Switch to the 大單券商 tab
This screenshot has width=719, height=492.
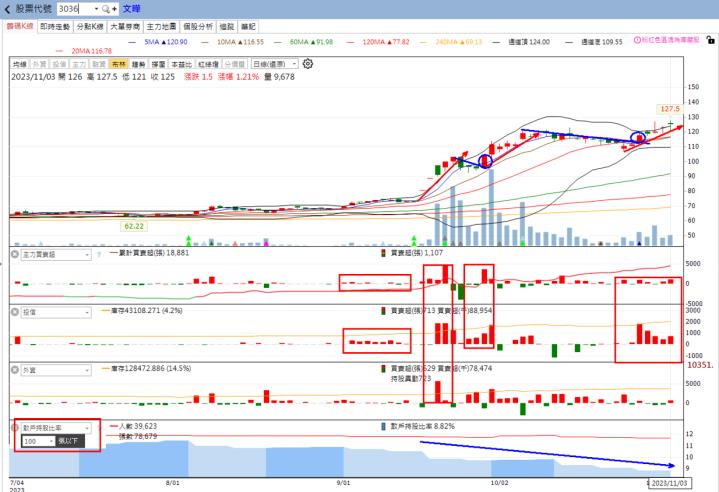(x=125, y=26)
